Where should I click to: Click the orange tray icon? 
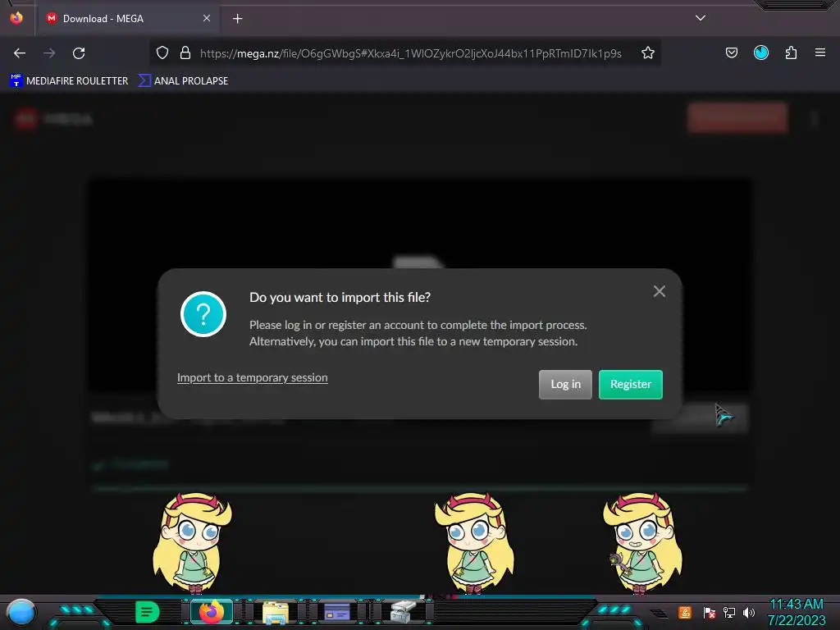[x=685, y=612]
